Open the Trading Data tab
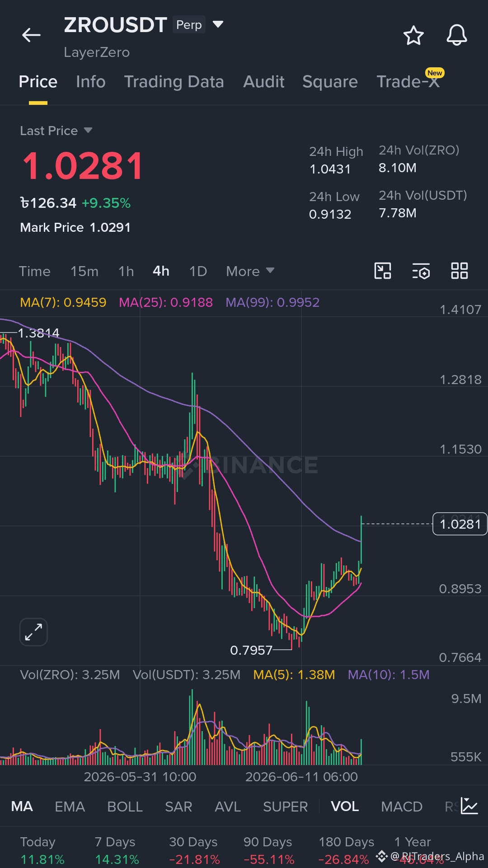The image size is (488, 868). click(174, 82)
